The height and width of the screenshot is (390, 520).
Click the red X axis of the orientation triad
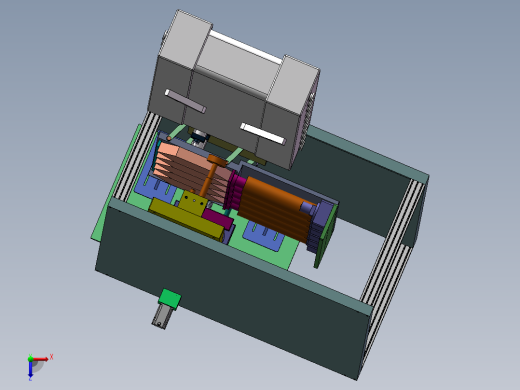tap(41, 359)
